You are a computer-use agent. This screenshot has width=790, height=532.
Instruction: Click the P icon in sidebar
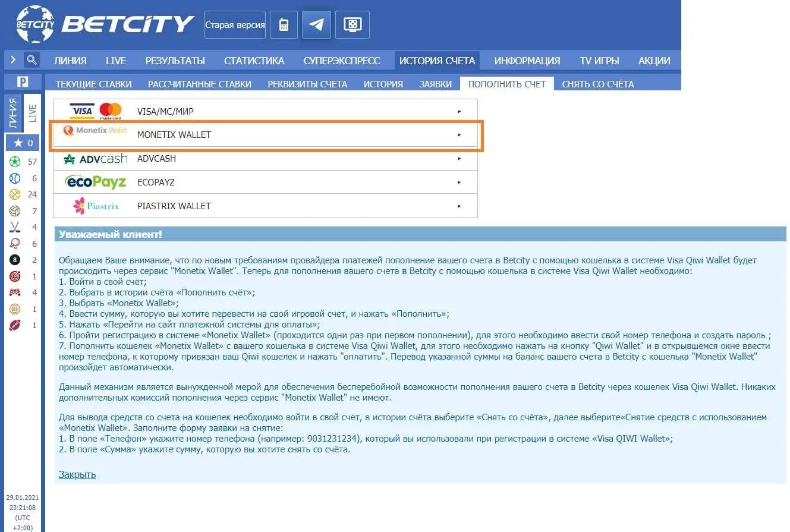pos(23,83)
